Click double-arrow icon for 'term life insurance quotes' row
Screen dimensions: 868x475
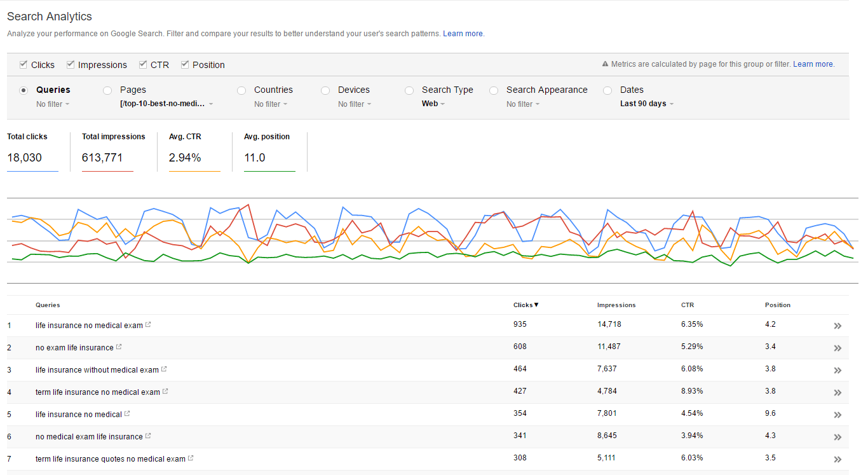pos(837,459)
